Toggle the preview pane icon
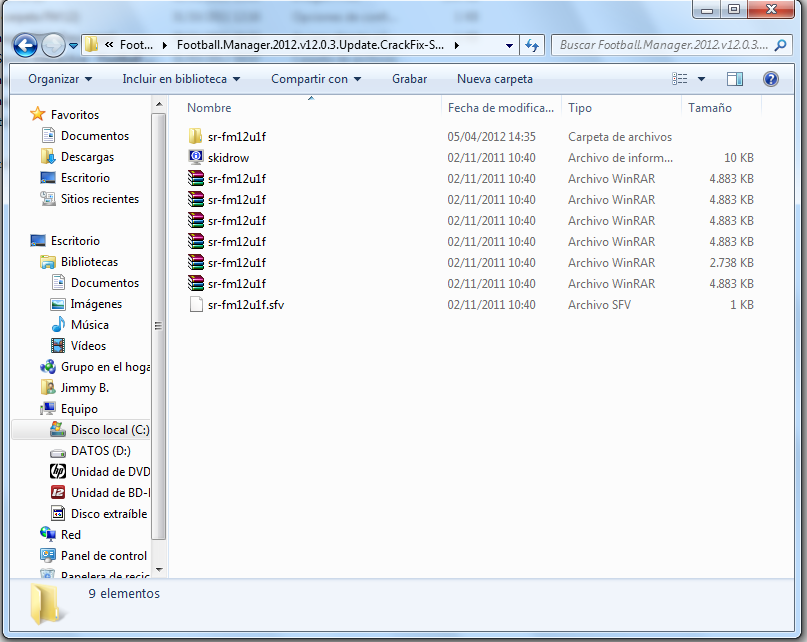 pos(735,79)
